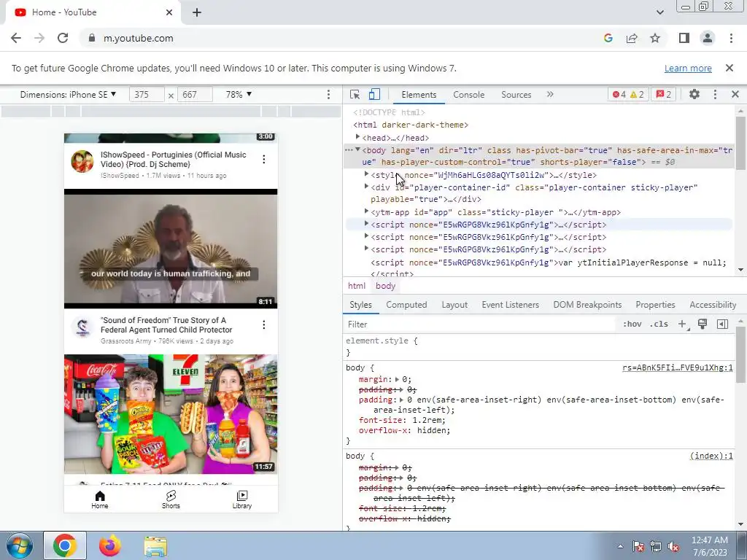Viewport: 747px width, 560px height.
Task: Open DevTools settings gear
Action: coord(694,94)
